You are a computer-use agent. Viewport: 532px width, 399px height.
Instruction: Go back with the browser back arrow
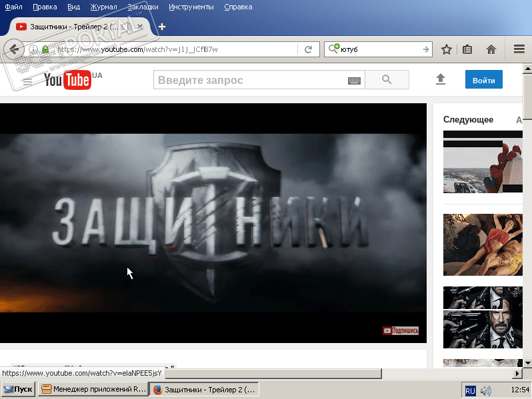point(14,49)
